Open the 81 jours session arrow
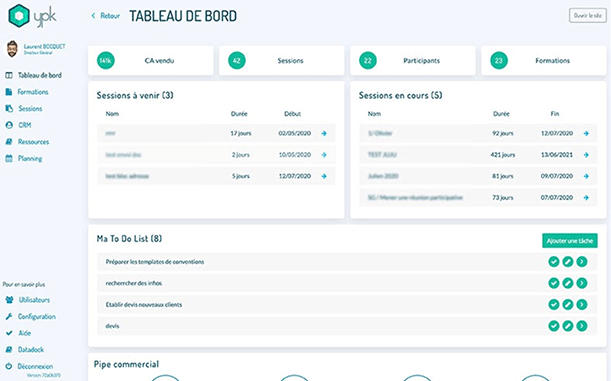The image size is (611, 381). [x=586, y=176]
